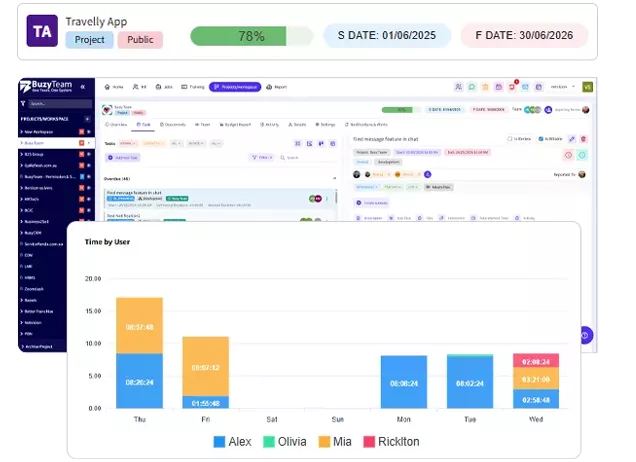
Task: Click the 78% progress bar
Action: pyautogui.click(x=252, y=36)
